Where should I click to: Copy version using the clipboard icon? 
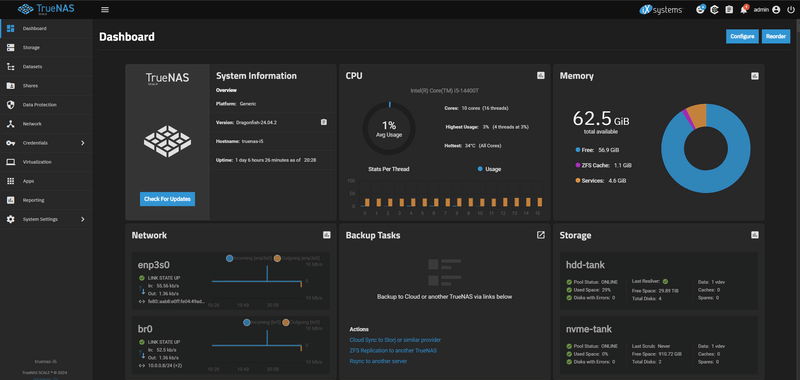coord(323,122)
